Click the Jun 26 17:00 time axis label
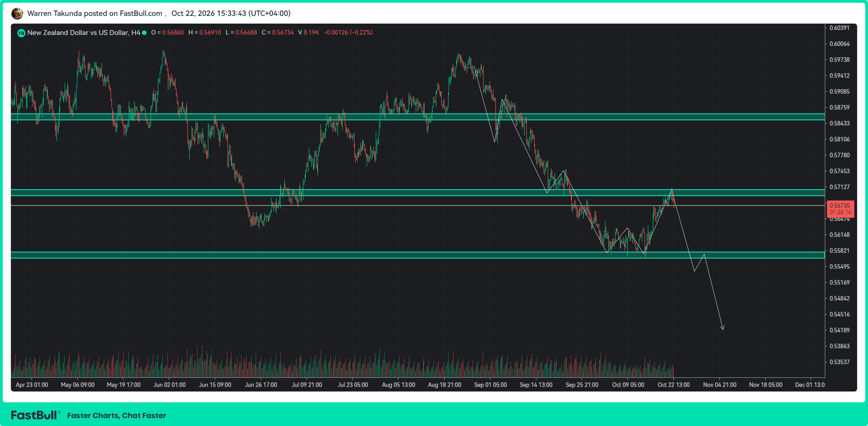 261,385
